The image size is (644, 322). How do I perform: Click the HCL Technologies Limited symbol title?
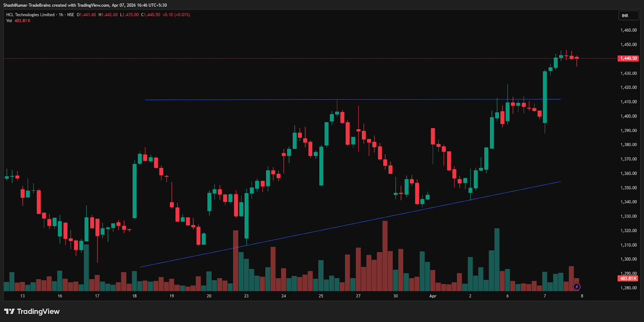30,15
